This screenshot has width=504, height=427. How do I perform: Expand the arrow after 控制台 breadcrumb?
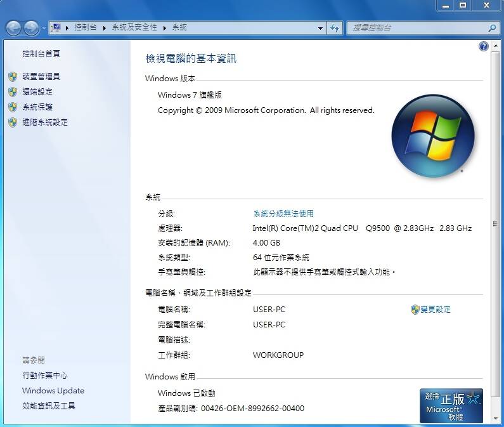[x=104, y=28]
